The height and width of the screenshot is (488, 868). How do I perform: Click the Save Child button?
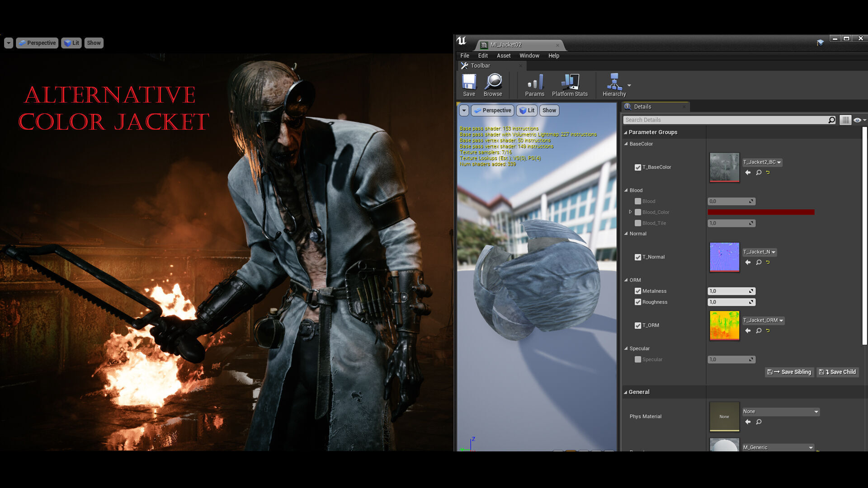[x=837, y=372]
